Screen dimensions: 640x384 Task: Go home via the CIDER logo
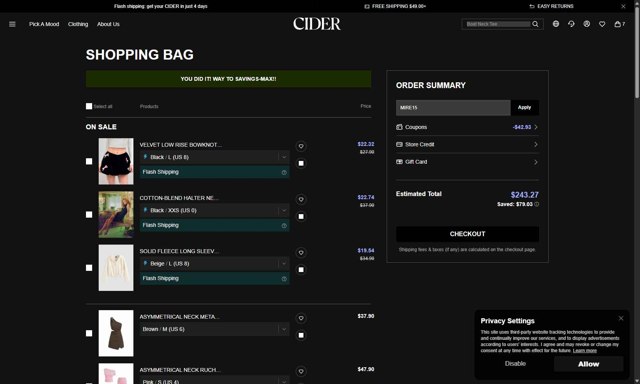tap(317, 24)
